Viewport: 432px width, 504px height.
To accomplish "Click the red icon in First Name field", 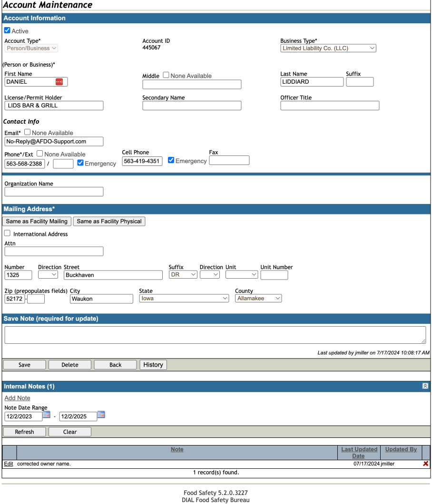I will (59, 82).
